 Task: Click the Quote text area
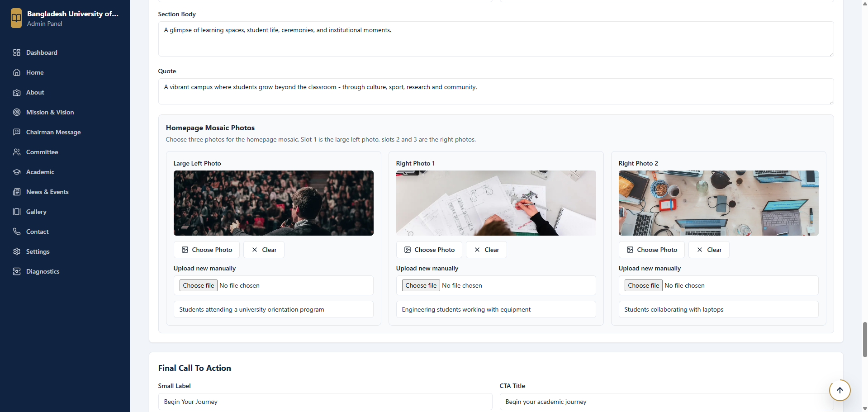496,91
